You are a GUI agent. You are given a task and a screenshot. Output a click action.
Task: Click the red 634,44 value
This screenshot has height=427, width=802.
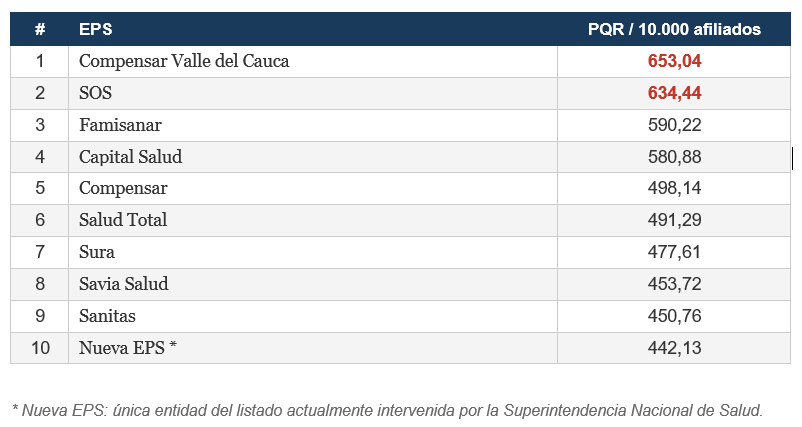pyautogui.click(x=675, y=93)
